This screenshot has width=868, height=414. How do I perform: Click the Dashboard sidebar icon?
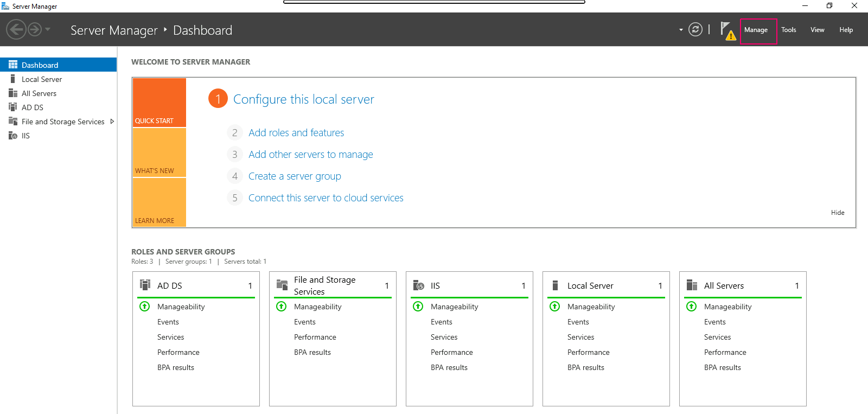pyautogui.click(x=13, y=65)
